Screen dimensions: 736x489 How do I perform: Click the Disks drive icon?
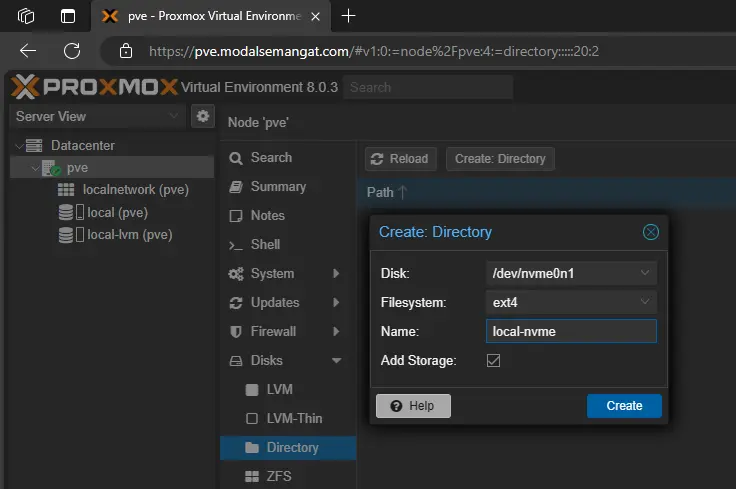[236, 361]
